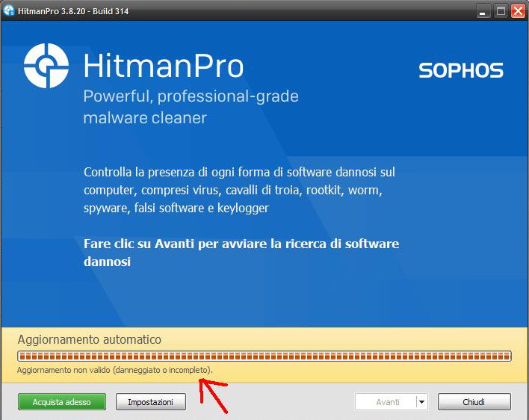Close the HitmanPro window with the red X
This screenshot has width=529, height=420.
pyautogui.click(x=519, y=11)
